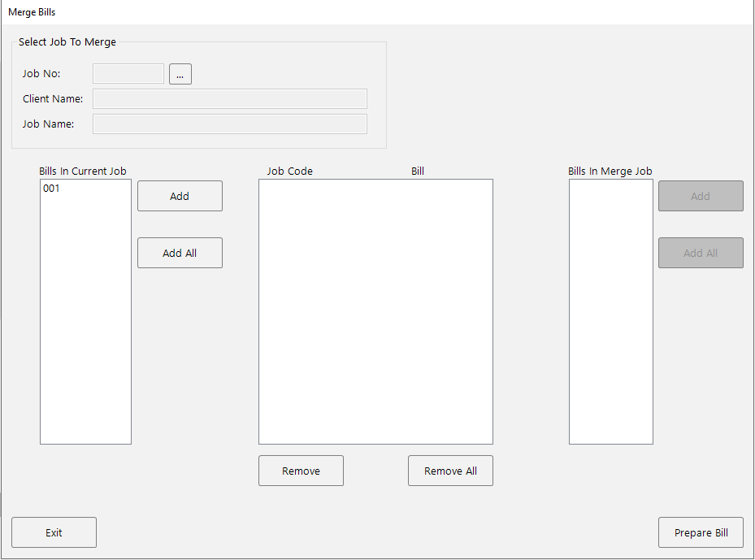Click the ellipsis browse button beside Job No

[x=180, y=74]
